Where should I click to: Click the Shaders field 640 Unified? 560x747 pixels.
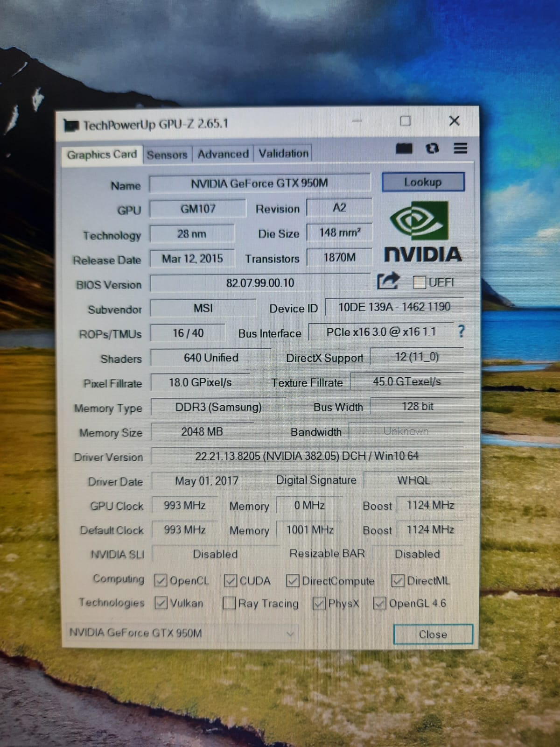click(x=210, y=358)
